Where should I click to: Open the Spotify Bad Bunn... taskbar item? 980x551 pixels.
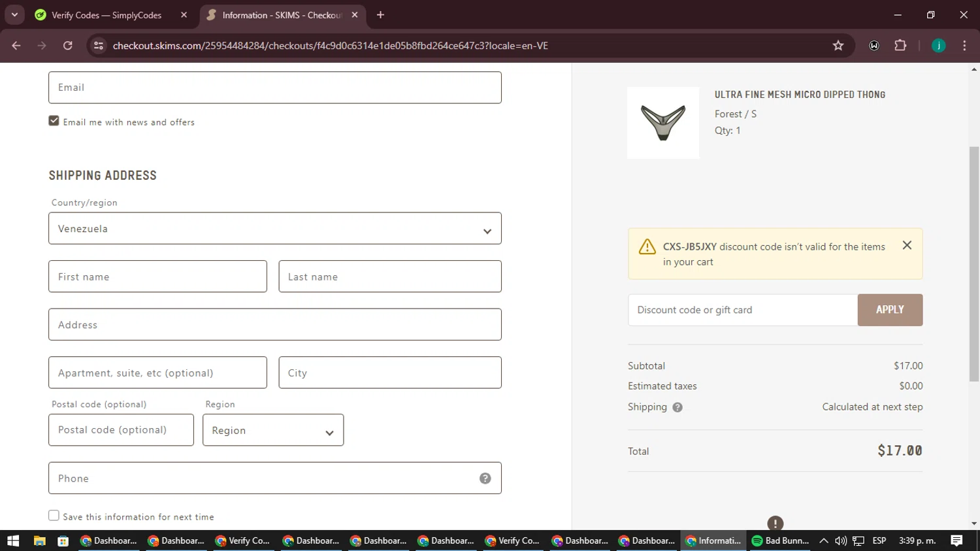point(780,541)
